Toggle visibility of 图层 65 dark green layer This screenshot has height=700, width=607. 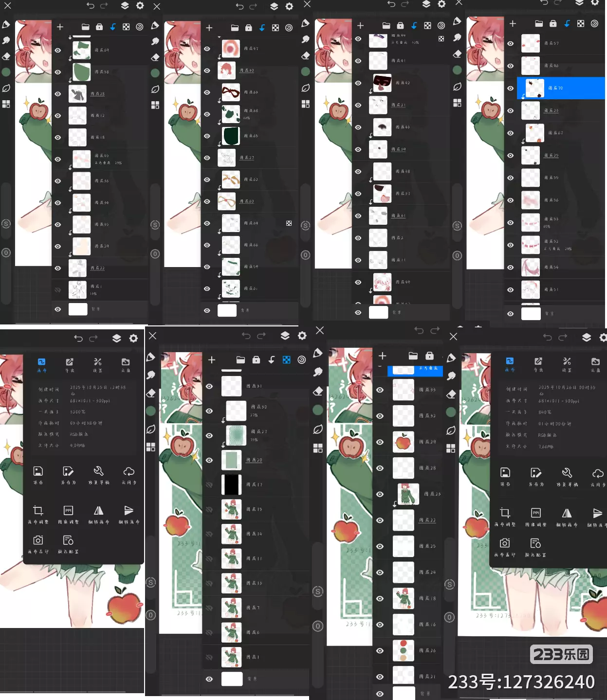click(x=207, y=136)
